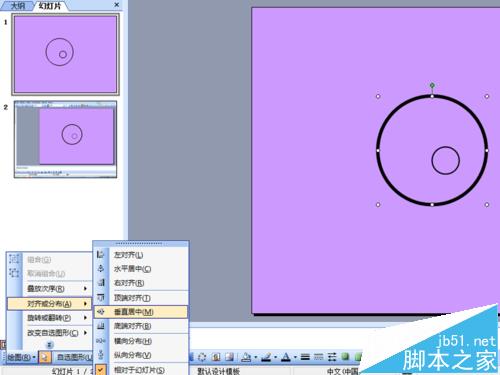500x375 pixels.
Task: Open the 自选图形 AutoShapes menu
Action: click(74, 357)
